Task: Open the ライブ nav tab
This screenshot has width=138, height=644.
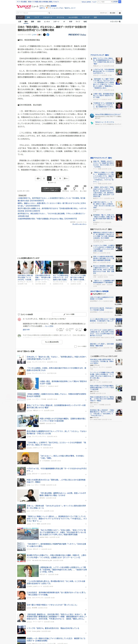Action: 37,17
